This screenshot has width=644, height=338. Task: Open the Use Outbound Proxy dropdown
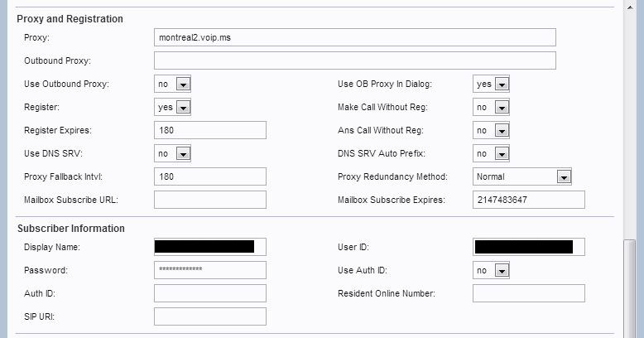[x=173, y=84]
